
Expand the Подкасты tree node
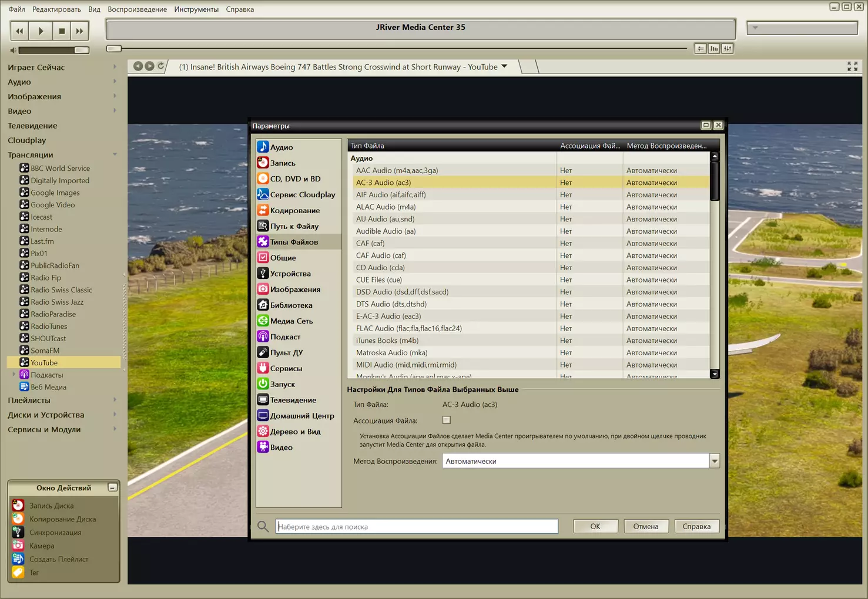[x=14, y=375]
